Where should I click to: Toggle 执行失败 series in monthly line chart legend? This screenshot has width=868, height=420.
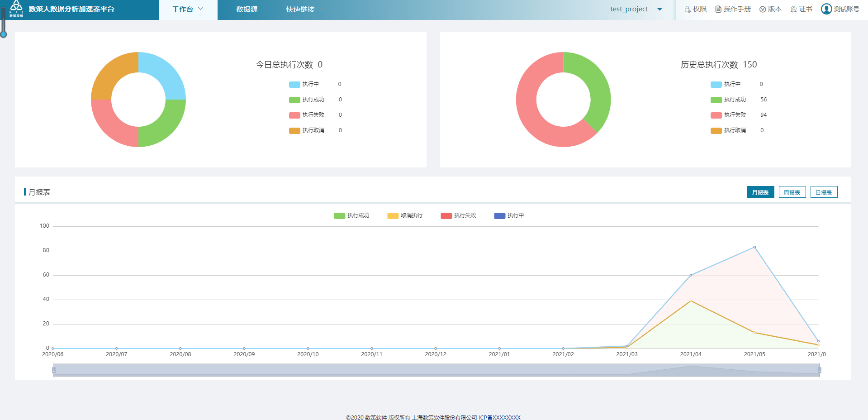[458, 215]
